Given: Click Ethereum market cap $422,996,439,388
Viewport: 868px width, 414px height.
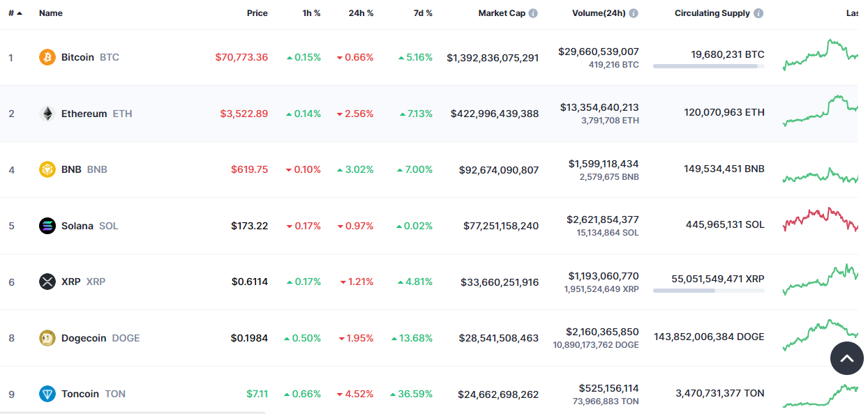Looking at the screenshot, I should coord(495,114).
